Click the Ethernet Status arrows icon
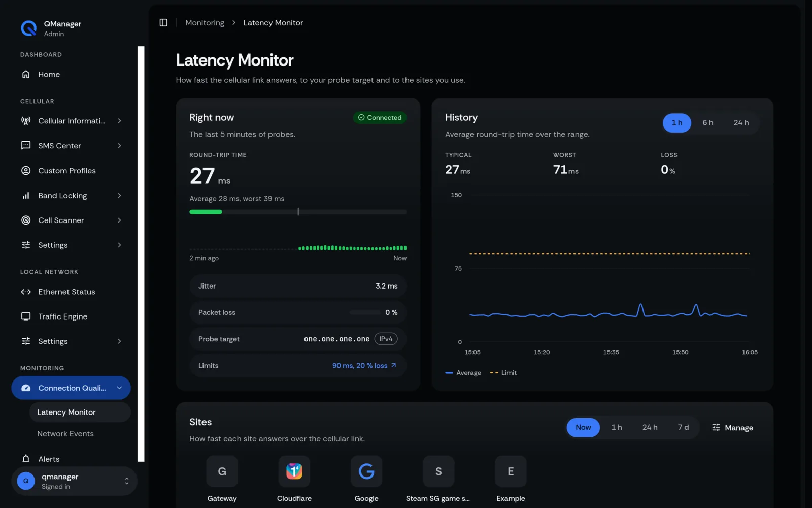The image size is (812, 508). pos(26,292)
